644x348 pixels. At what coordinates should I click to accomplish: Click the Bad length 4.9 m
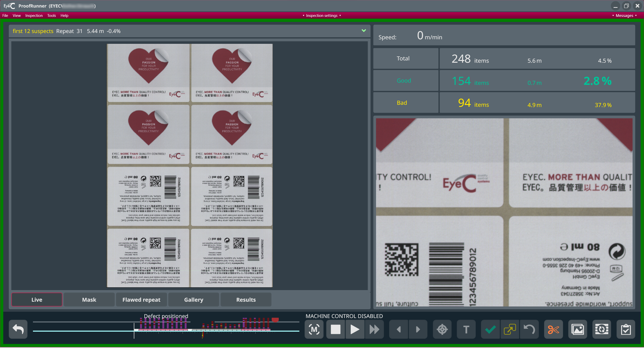point(535,105)
